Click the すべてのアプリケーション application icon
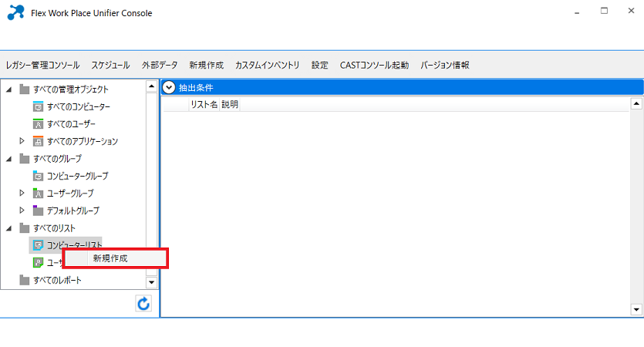 pos(38,141)
